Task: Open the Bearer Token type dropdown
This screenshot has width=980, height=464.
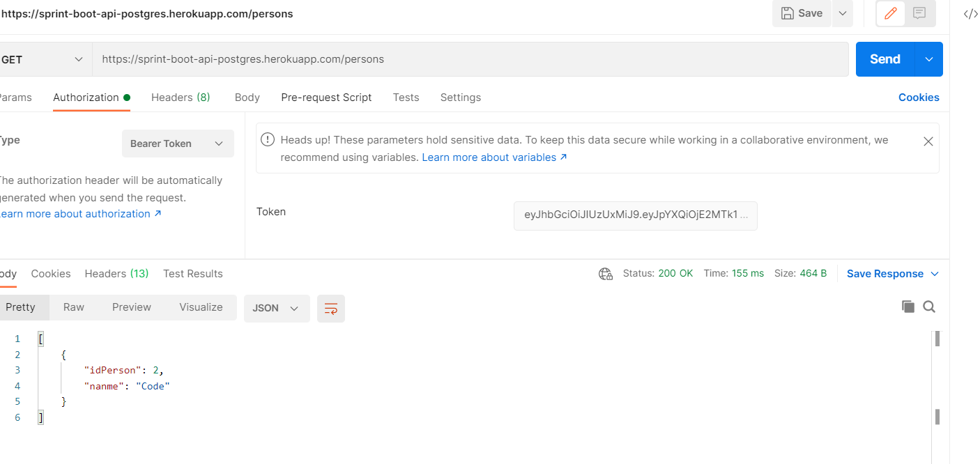Action: 178,144
